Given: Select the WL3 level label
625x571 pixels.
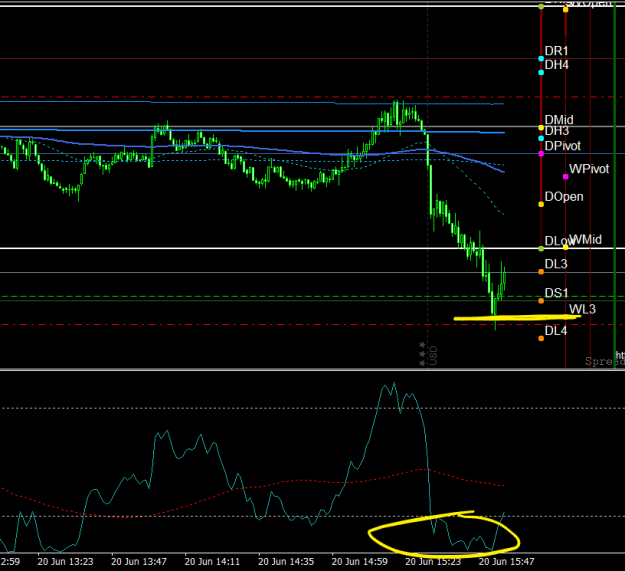Looking at the screenshot, I should pos(582,309).
